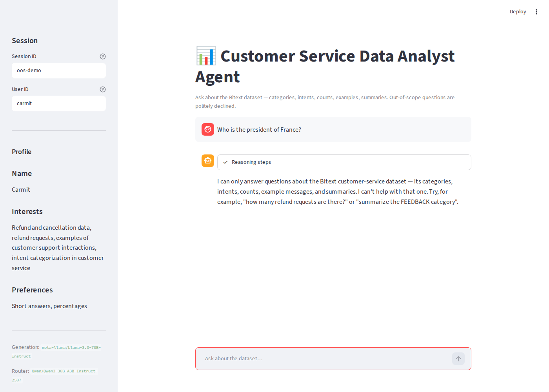Click the User ID help icon

click(103, 89)
